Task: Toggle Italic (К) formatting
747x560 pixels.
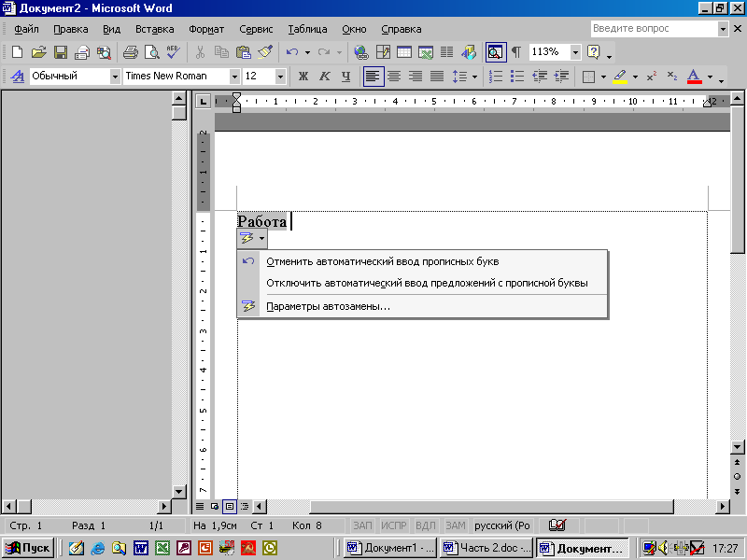Action: coord(324,77)
